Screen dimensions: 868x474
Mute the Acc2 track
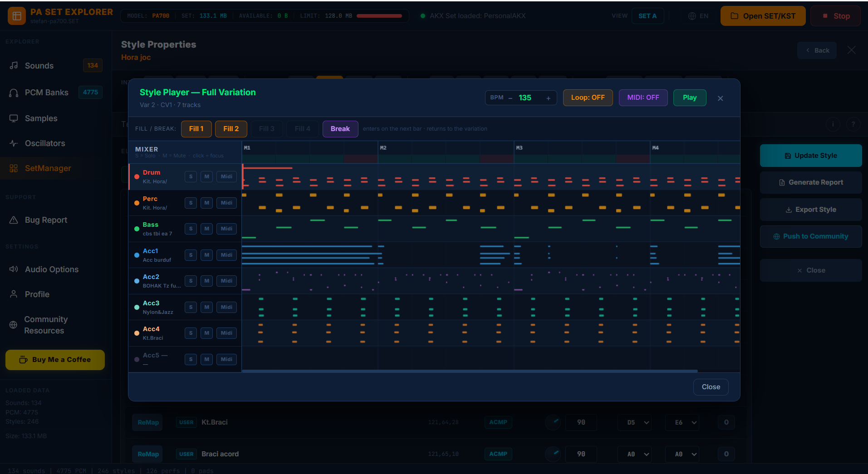(206, 281)
